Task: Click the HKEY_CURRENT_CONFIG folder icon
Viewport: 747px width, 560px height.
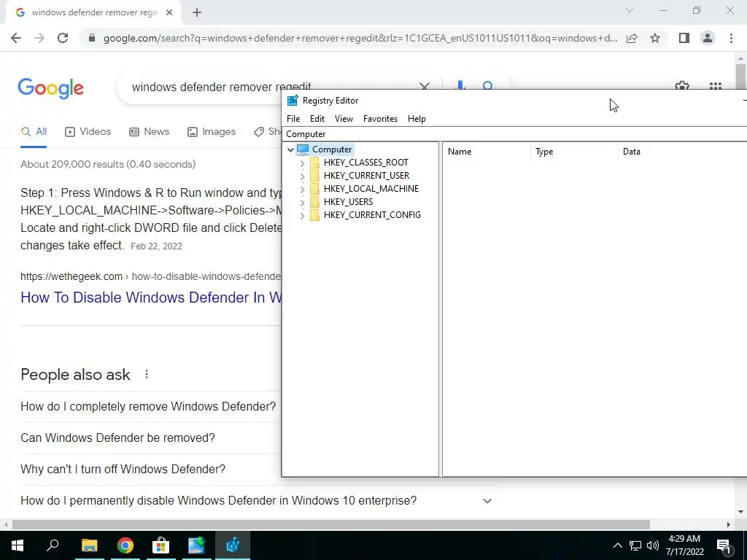Action: pos(315,215)
